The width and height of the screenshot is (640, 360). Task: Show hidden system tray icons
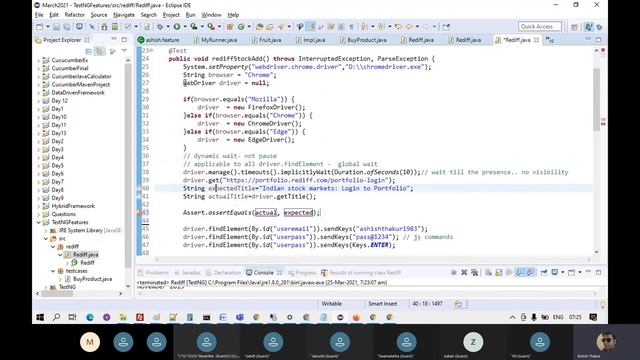pos(512,317)
